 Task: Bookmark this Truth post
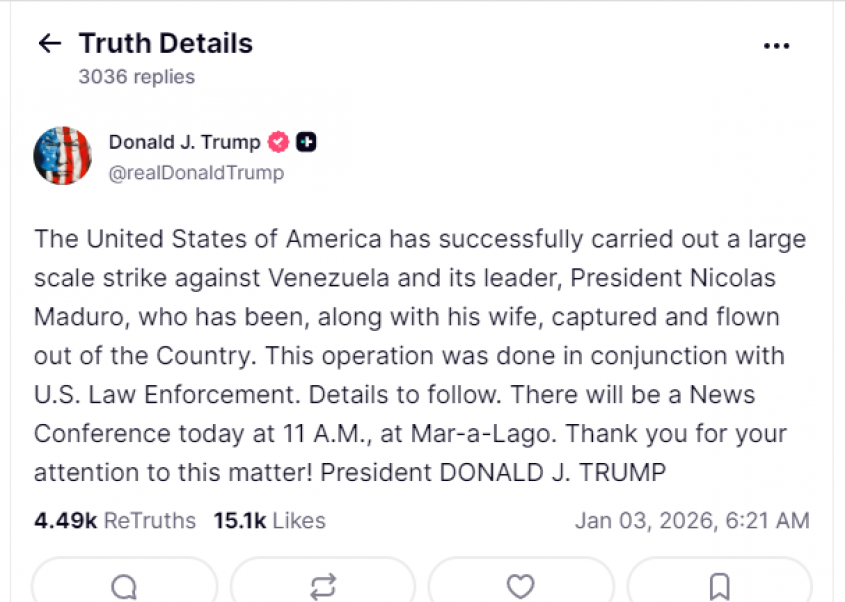(718, 586)
